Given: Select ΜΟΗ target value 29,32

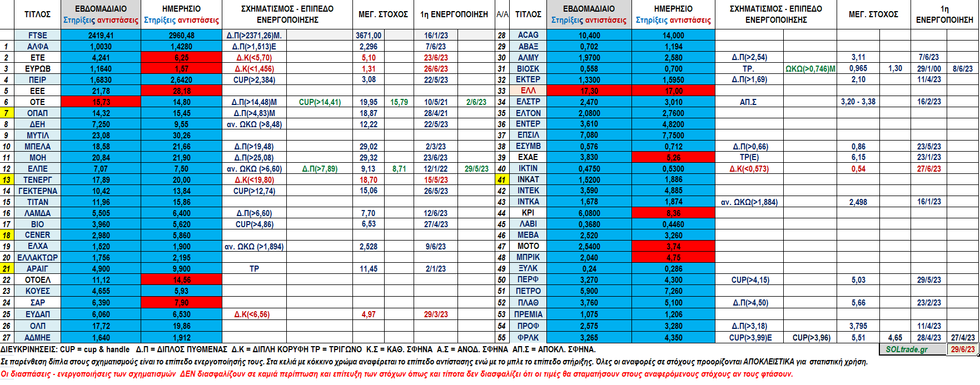Looking at the screenshot, I should tap(369, 158).
